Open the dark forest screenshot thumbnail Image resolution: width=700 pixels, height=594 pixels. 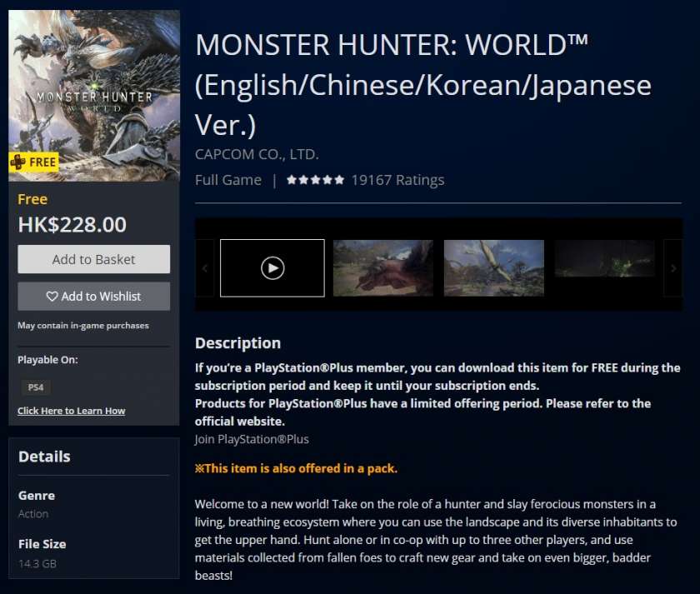[604, 258]
